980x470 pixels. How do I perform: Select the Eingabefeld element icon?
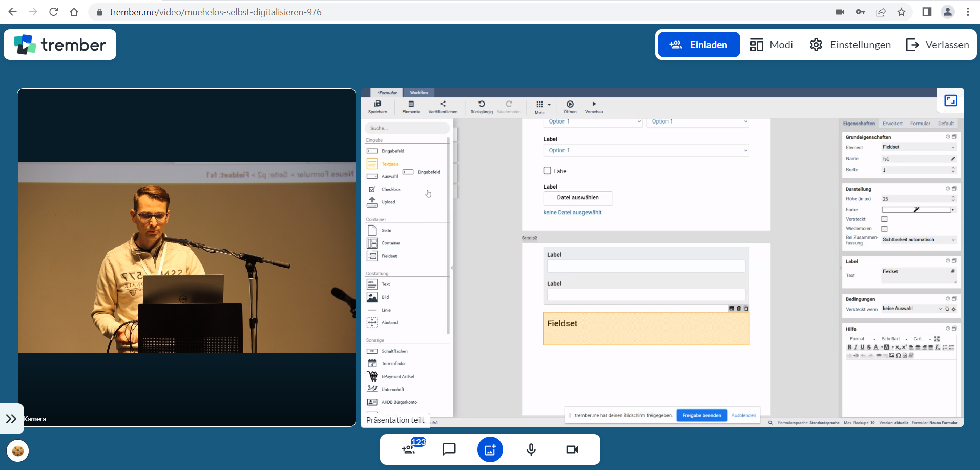(x=372, y=151)
